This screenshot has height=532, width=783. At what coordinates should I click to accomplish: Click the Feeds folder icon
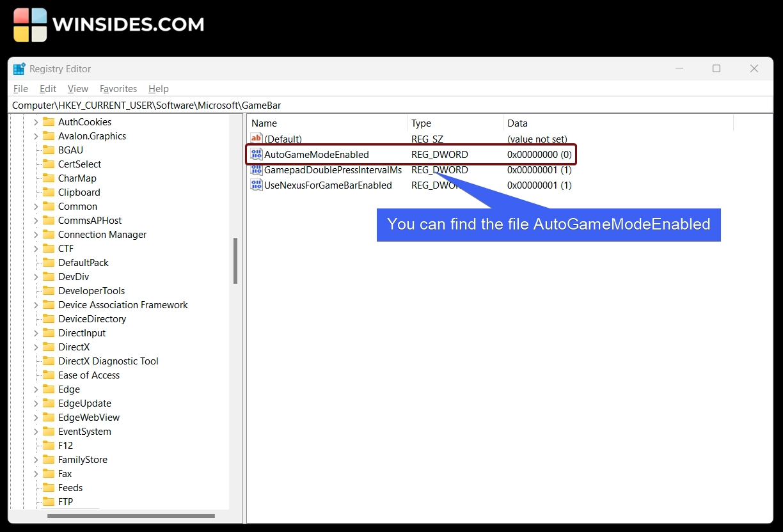(49, 487)
